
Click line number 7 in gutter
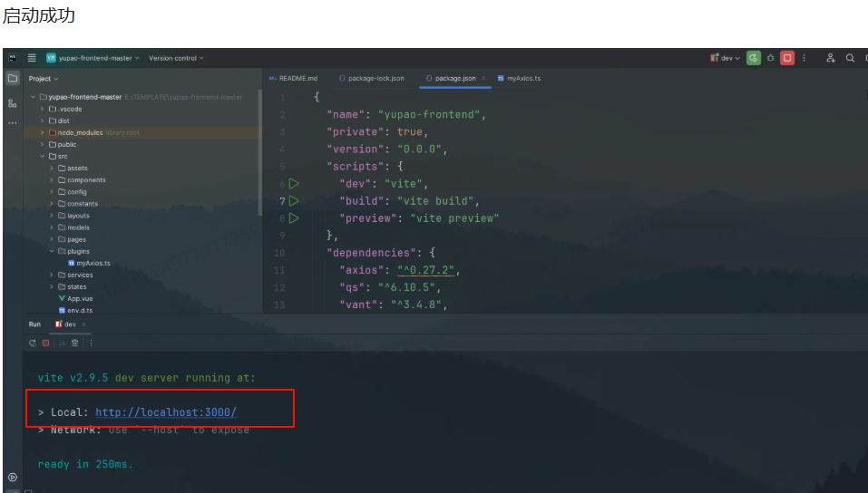click(x=282, y=201)
